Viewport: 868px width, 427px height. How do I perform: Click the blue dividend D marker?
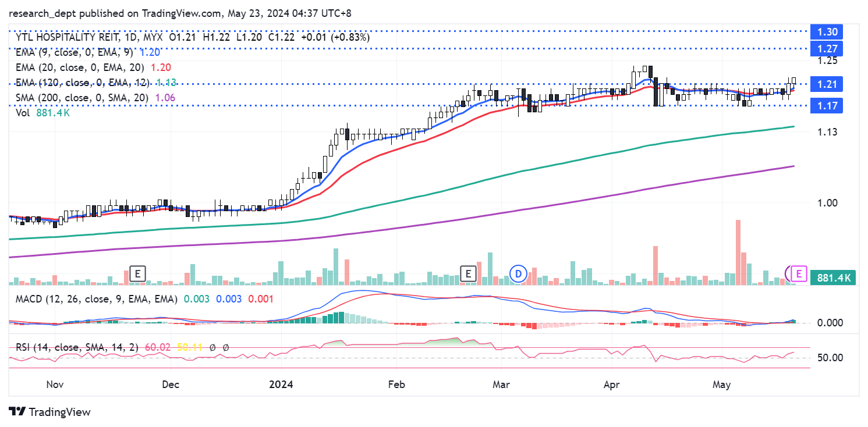tap(517, 273)
